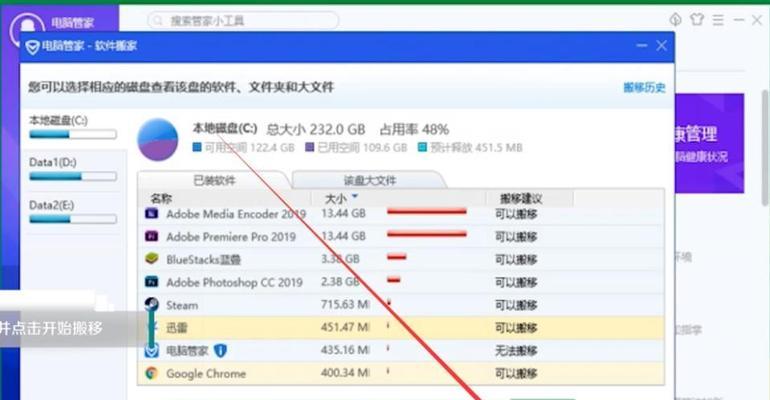Select 本地磁盘(C:) in disk list
770x400 pixels.
click(58, 120)
